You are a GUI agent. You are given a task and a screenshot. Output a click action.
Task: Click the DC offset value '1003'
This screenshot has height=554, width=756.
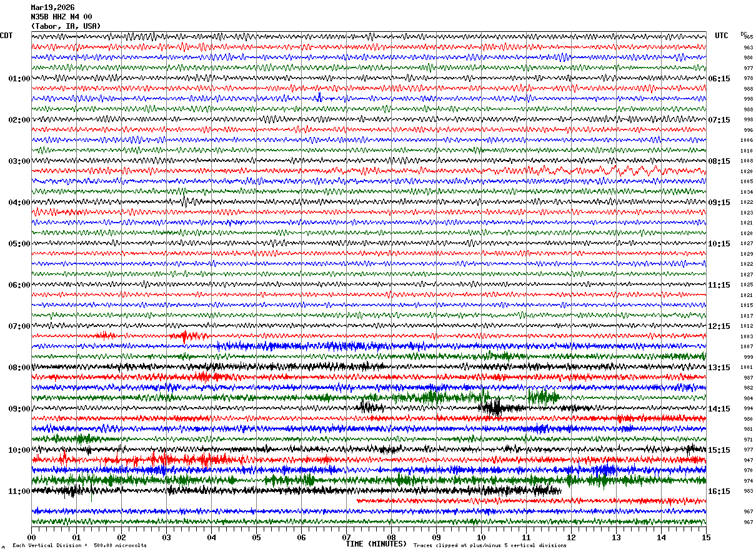[747, 336]
